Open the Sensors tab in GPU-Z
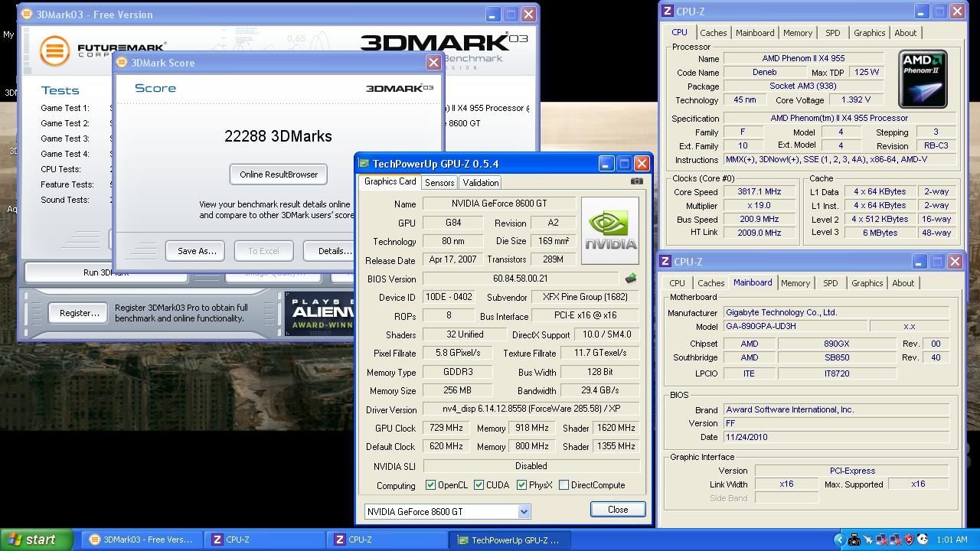This screenshot has height=551, width=980. (x=439, y=182)
